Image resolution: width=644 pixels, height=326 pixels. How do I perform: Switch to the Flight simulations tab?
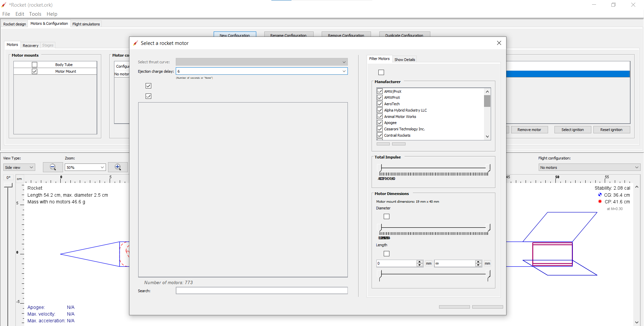86,24
